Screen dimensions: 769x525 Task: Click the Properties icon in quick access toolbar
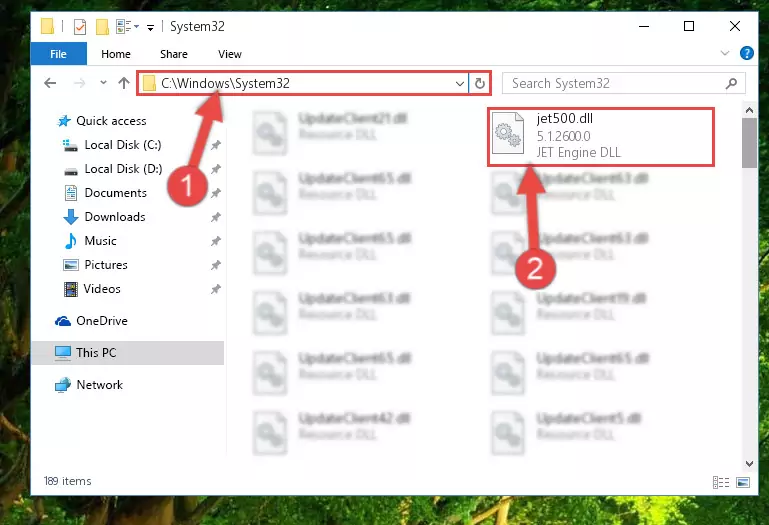tap(79, 26)
